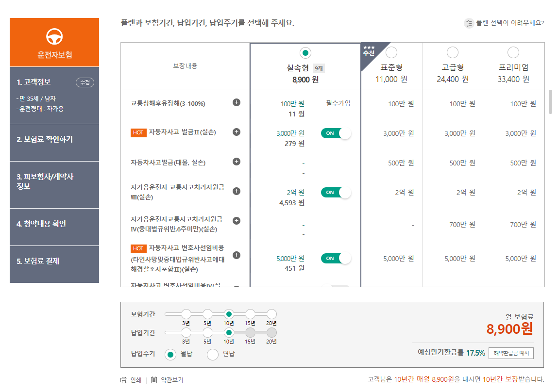
Task: Click the 9개 count badge beside 실속형
Action: point(319,68)
